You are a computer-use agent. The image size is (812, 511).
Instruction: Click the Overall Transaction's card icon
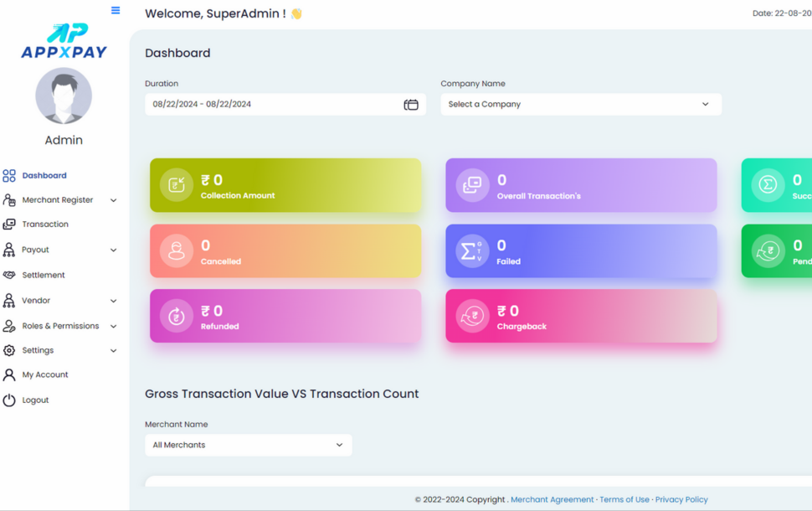coord(472,185)
